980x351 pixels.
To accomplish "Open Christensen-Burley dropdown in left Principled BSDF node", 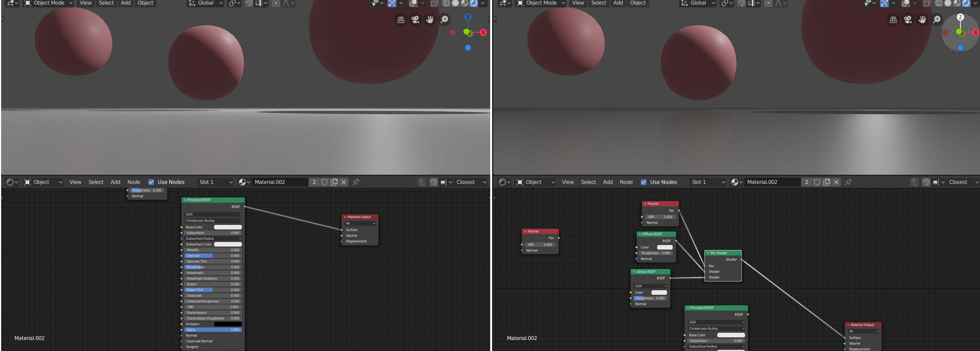I will point(213,221).
